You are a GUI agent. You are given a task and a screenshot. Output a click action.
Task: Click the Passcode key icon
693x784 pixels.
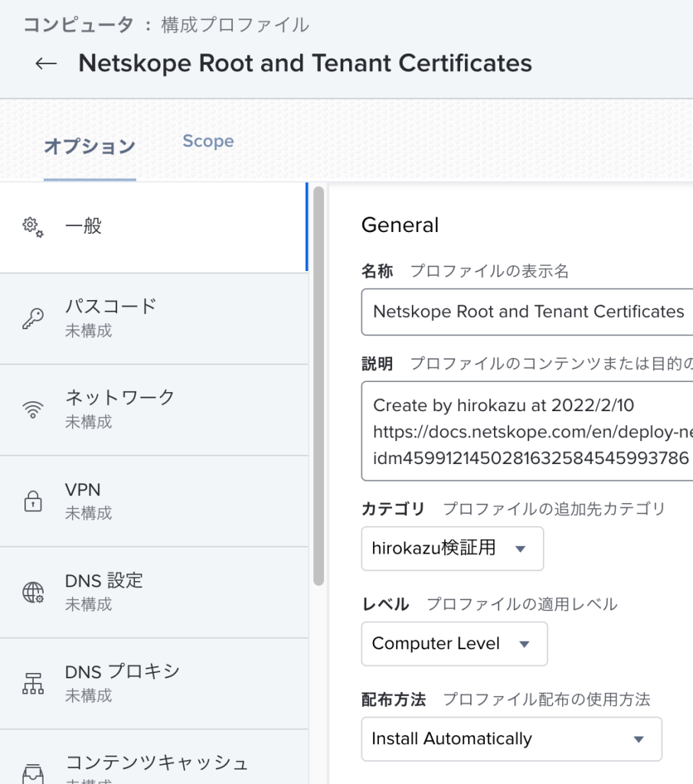[33, 318]
